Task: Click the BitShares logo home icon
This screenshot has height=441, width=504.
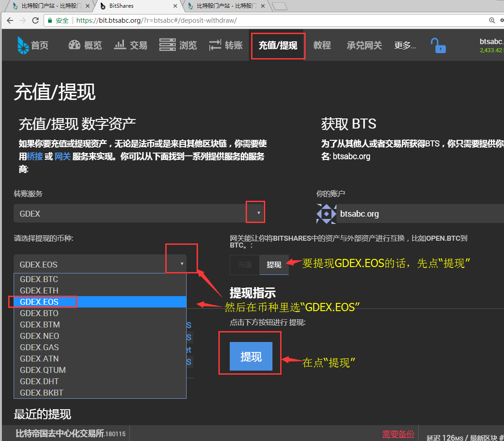Action: tap(23, 45)
